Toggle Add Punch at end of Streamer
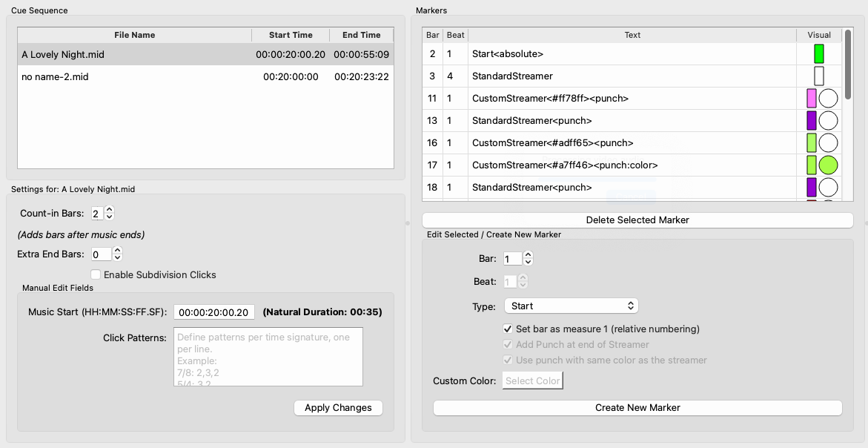This screenshot has width=868, height=448. [x=508, y=344]
